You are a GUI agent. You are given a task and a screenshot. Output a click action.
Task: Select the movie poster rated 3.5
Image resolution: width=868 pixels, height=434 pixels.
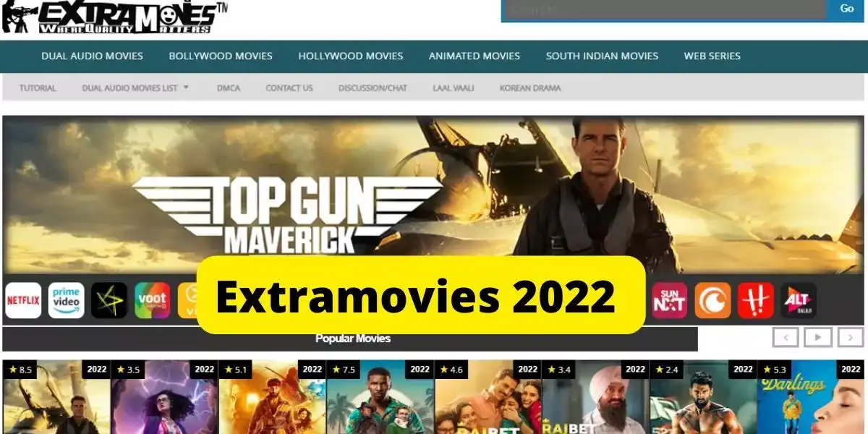click(x=164, y=397)
